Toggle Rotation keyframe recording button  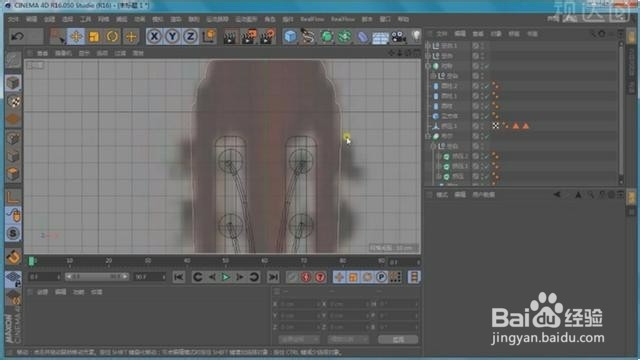click(x=367, y=277)
